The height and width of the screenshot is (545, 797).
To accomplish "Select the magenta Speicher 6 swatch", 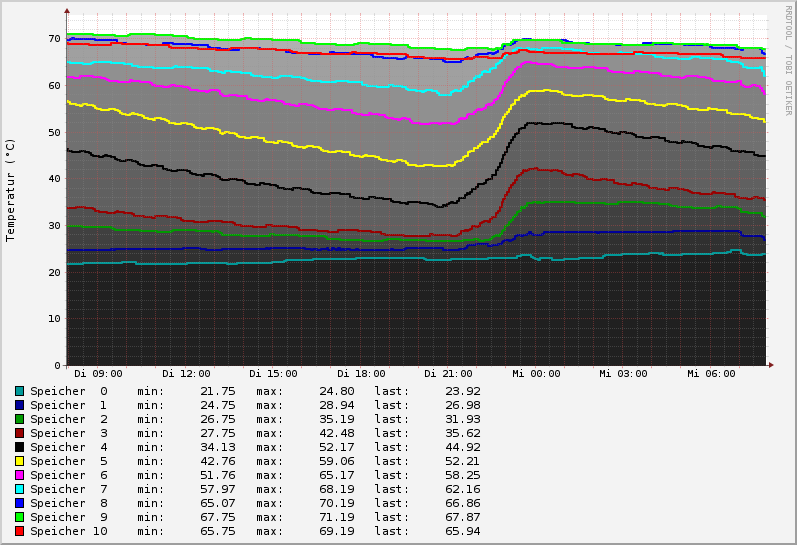I will point(19,475).
